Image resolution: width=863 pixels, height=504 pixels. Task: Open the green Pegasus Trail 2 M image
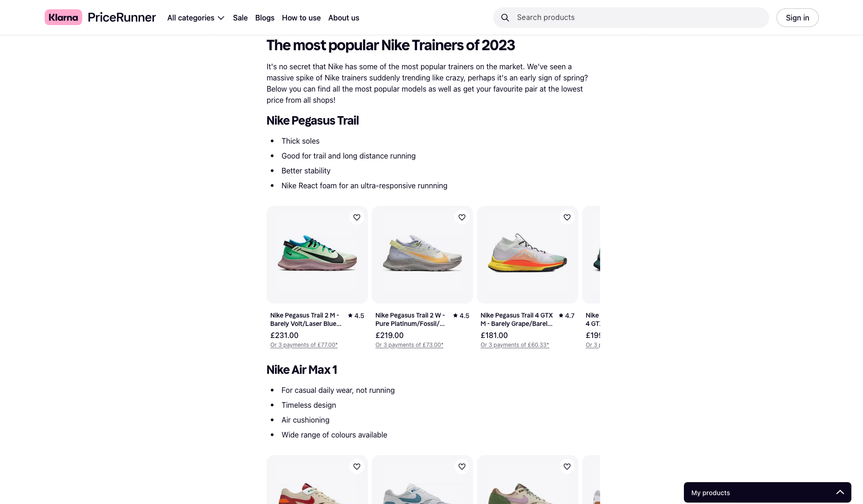(x=317, y=255)
